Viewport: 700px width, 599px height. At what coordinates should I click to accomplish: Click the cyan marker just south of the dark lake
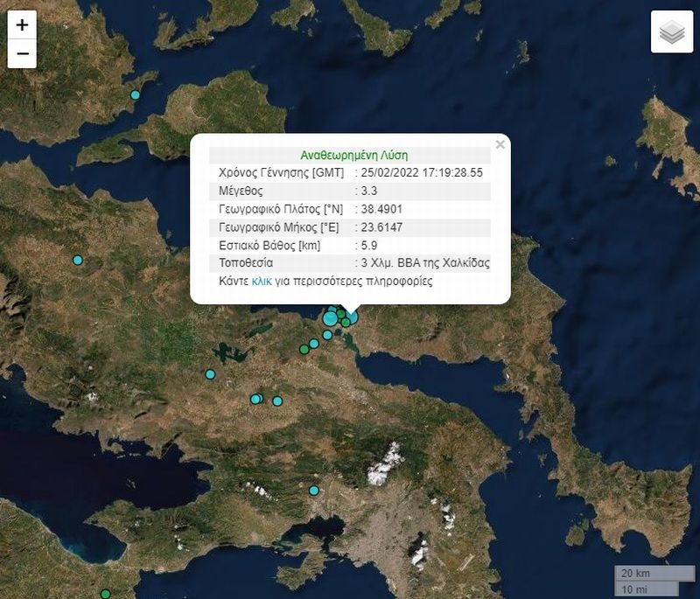(x=210, y=374)
